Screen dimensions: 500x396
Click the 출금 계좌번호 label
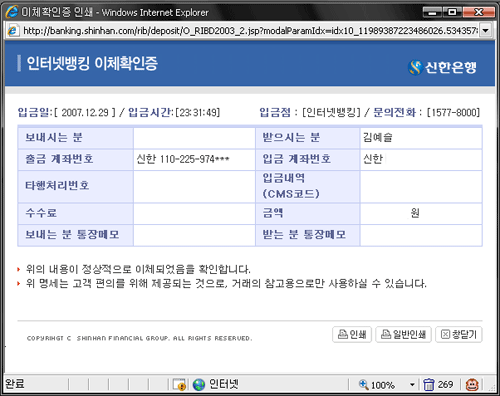59,159
